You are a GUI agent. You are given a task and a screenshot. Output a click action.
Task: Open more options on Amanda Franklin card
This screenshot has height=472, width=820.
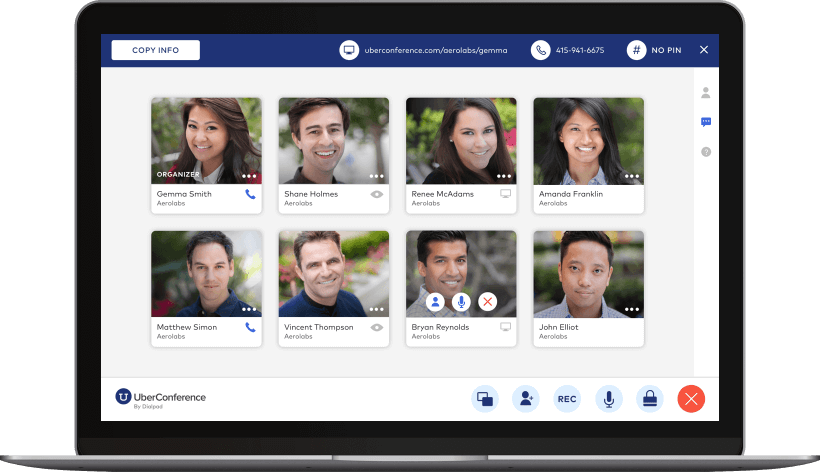click(632, 176)
